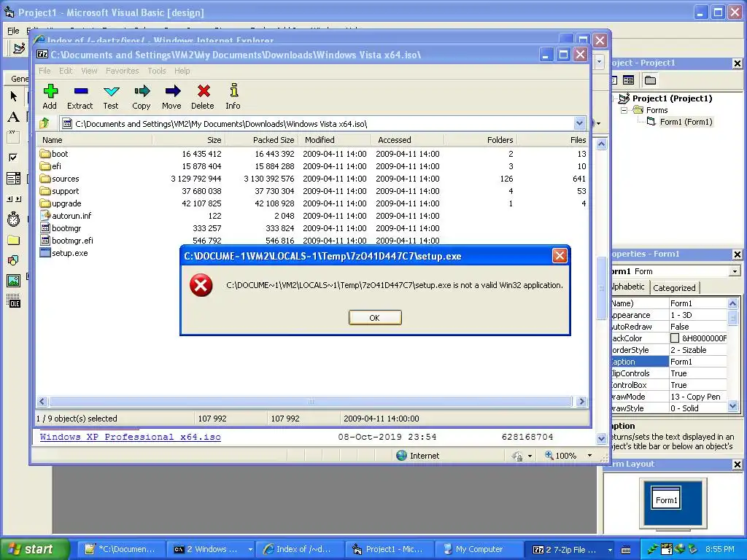The width and height of the screenshot is (747, 560).
Task: Select the bootmgr.efi file row
Action: point(312,241)
